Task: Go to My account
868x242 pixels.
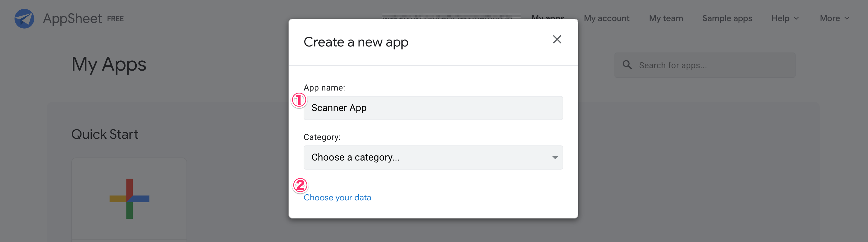Action: [x=606, y=18]
